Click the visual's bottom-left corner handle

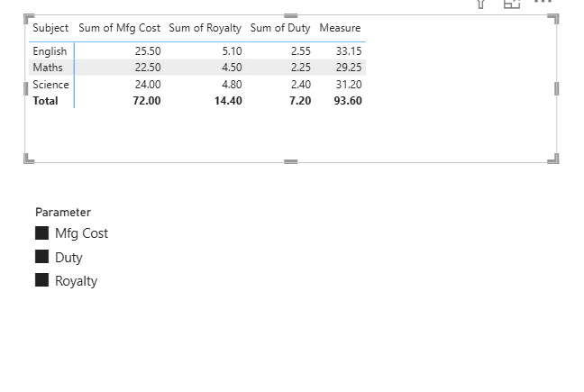coord(29,159)
